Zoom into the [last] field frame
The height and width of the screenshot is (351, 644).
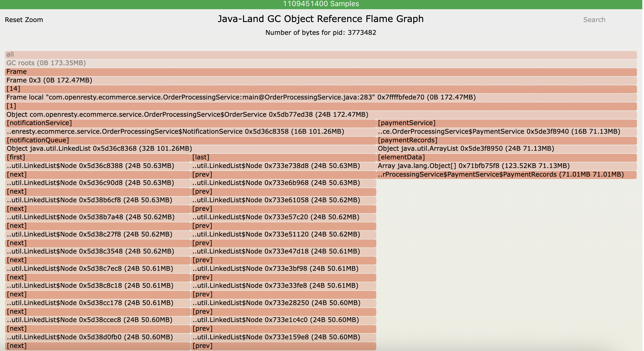283,157
